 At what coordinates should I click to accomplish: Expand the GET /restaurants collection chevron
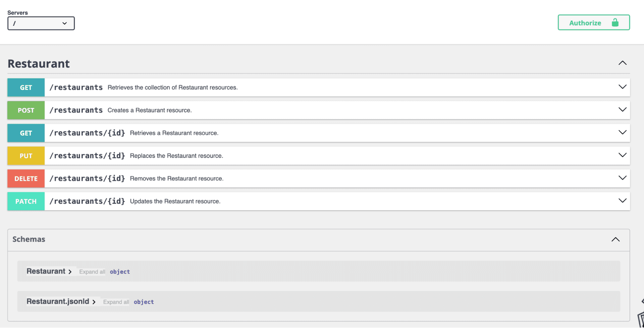pyautogui.click(x=622, y=87)
